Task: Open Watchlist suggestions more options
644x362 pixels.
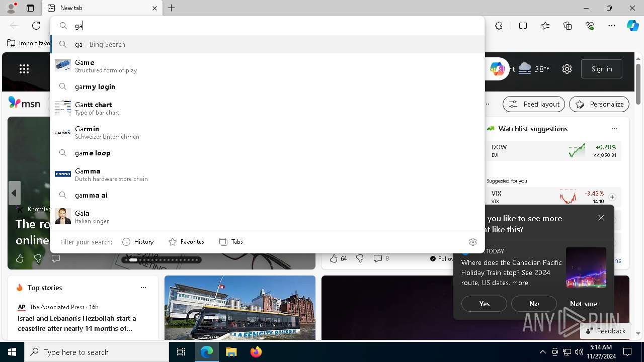Action: click(x=614, y=129)
